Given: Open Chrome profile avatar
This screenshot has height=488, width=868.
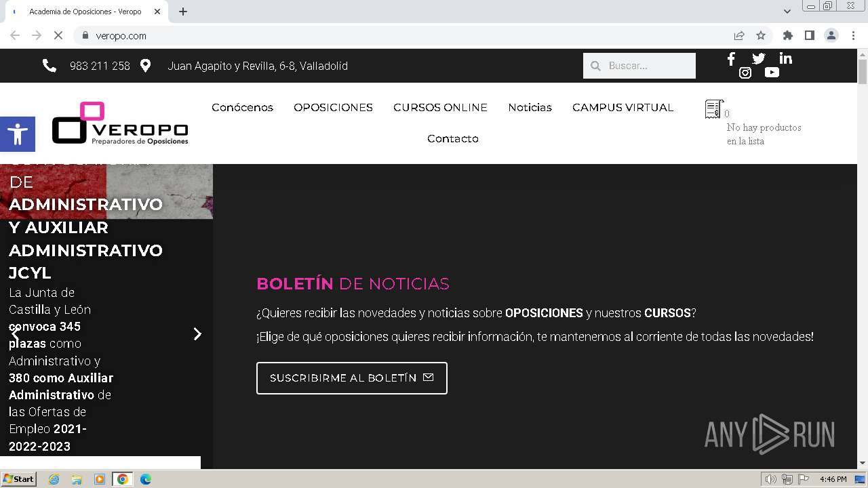Looking at the screenshot, I should [831, 35].
